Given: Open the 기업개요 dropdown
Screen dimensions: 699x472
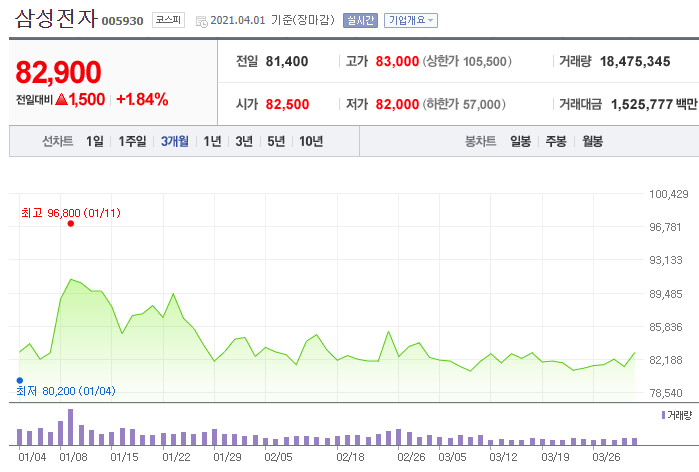Looking at the screenshot, I should point(411,21).
